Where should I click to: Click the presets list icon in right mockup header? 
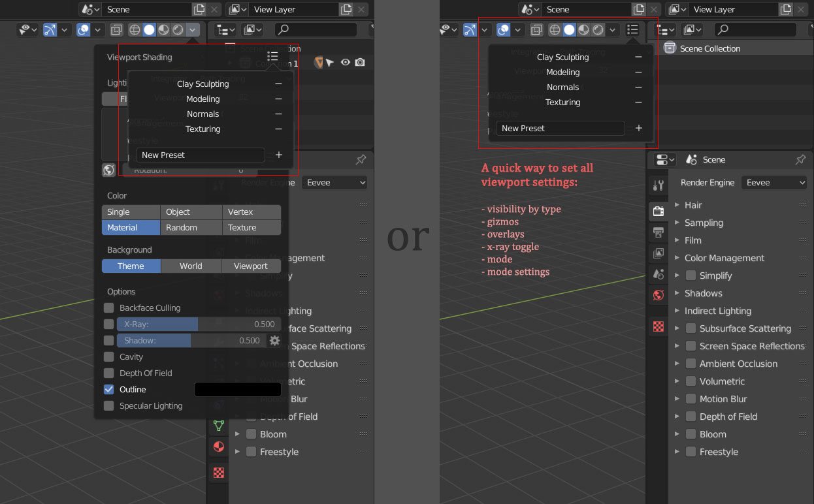(632, 30)
